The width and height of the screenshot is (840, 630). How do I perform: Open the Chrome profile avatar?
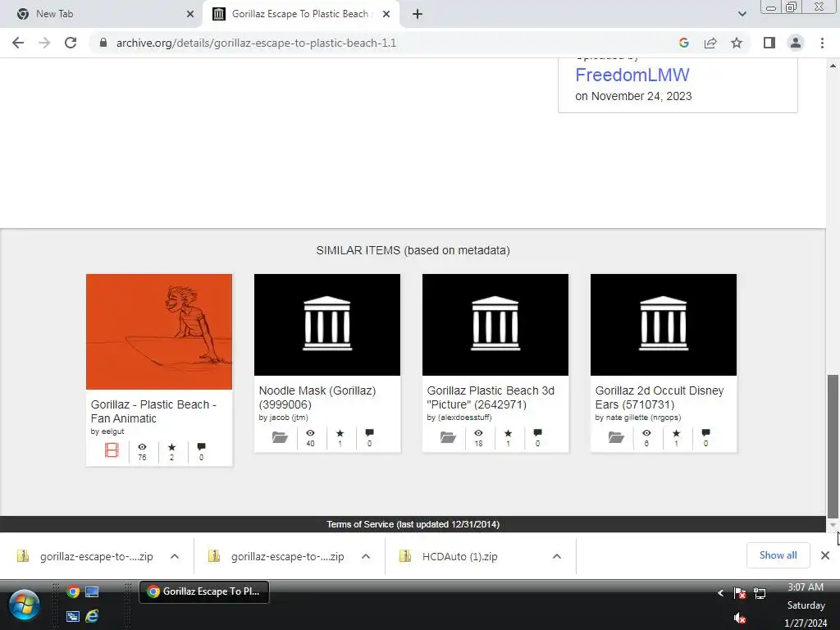click(796, 43)
